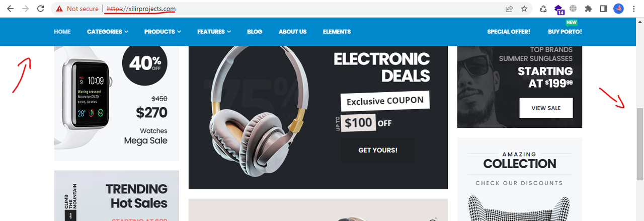Go to the Blog menu item
The width and height of the screenshot is (644, 221).
255,32
